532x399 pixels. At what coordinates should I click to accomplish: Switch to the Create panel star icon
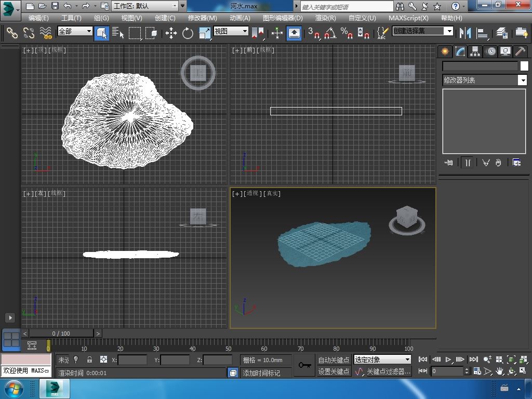coord(445,51)
